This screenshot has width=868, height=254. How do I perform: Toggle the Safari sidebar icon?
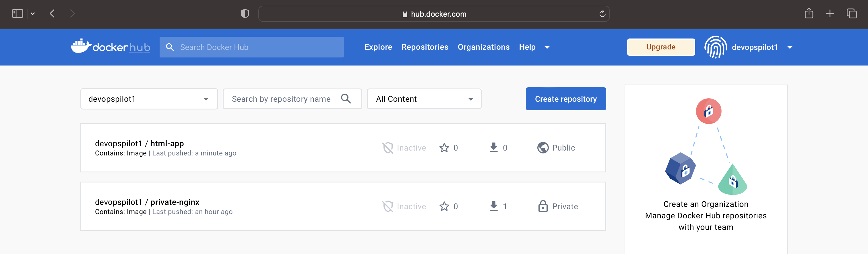click(17, 14)
